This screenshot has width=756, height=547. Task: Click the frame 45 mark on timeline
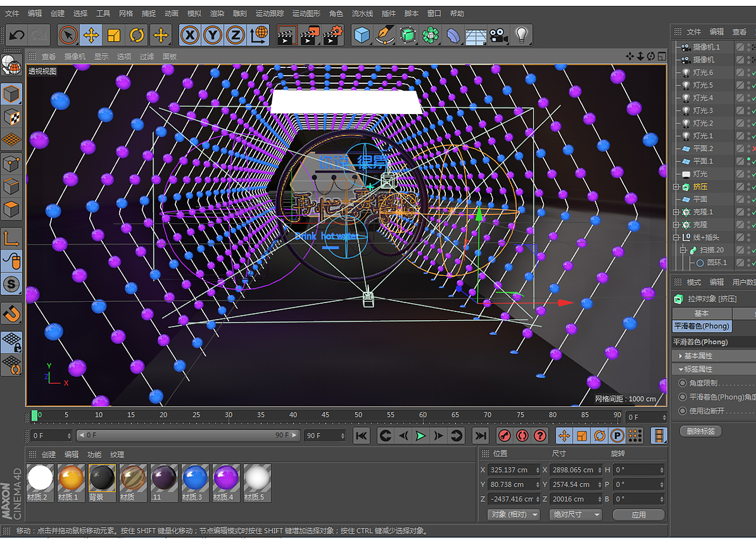coord(325,415)
